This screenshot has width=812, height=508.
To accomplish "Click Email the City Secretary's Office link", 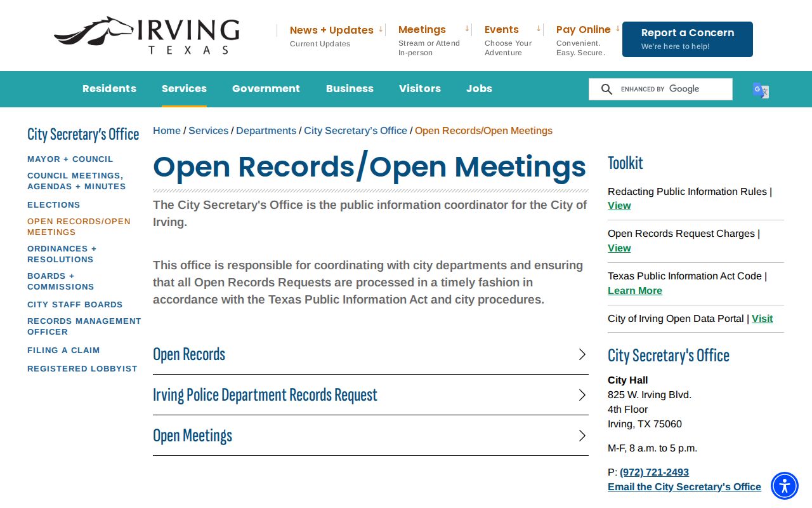I will pos(684,487).
